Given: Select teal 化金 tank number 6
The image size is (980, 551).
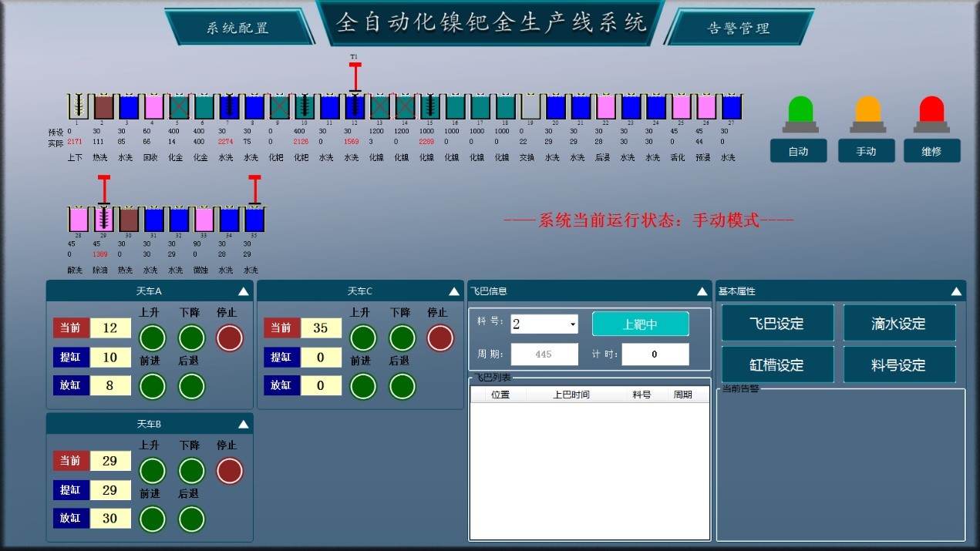Looking at the screenshot, I should [x=204, y=107].
